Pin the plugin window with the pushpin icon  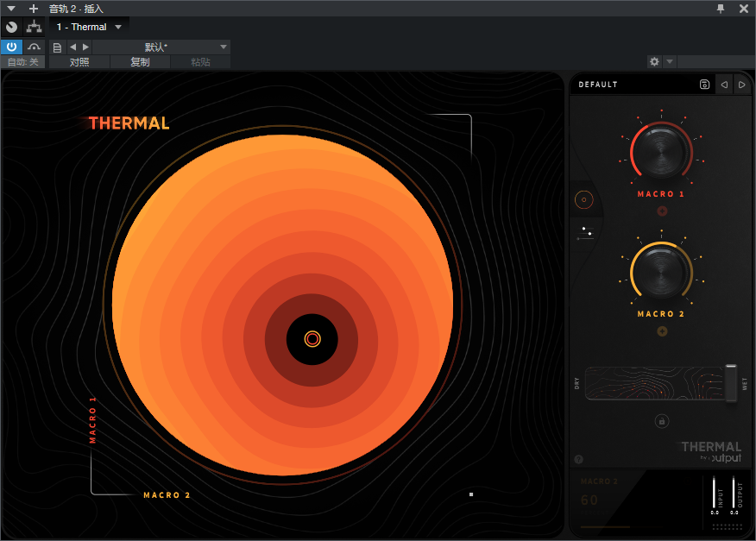pos(721,9)
